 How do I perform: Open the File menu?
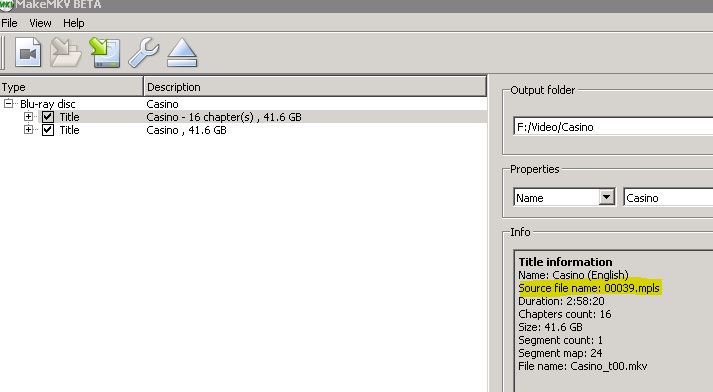[x=9, y=23]
